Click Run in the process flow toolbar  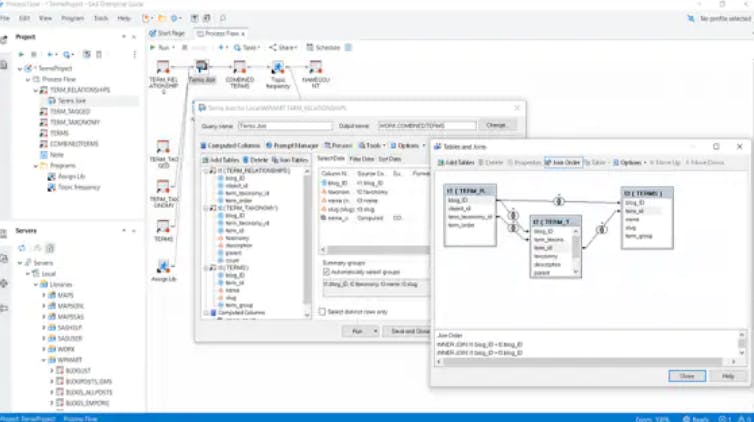click(x=161, y=48)
